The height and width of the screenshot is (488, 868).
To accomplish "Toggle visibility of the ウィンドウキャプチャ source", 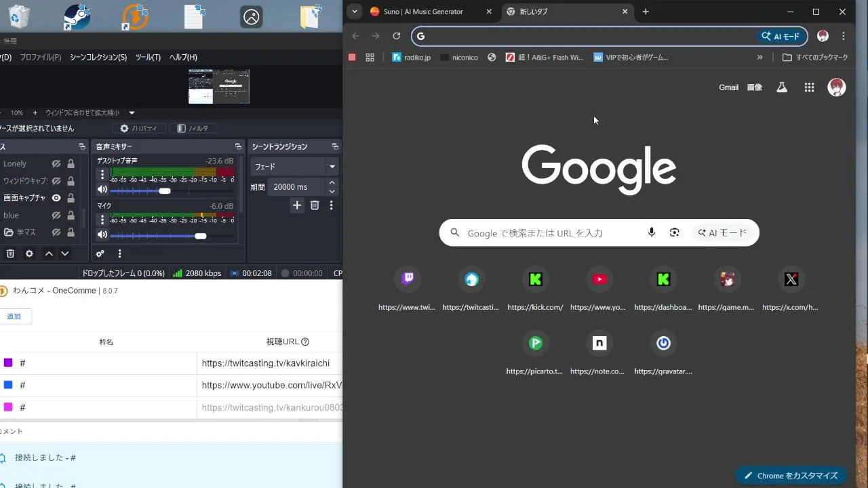I will click(x=56, y=181).
